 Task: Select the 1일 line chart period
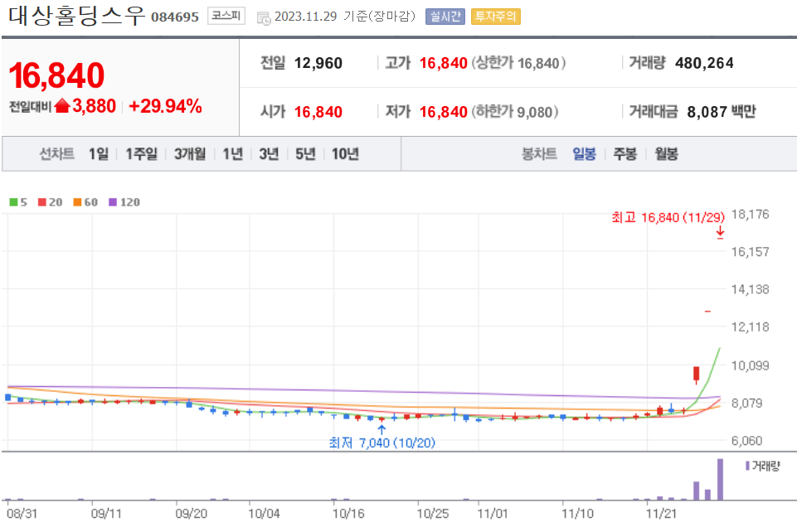coord(99,154)
